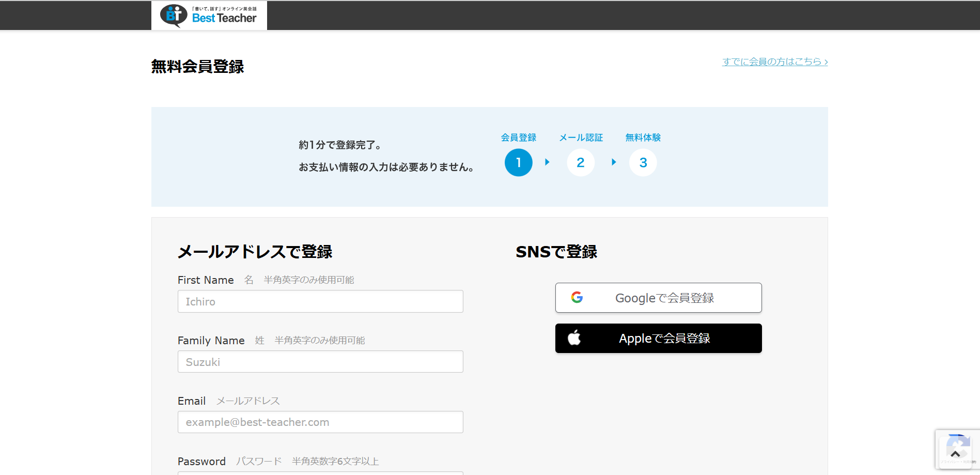Select the step 3 circle
980x475 pixels.
pos(643,163)
